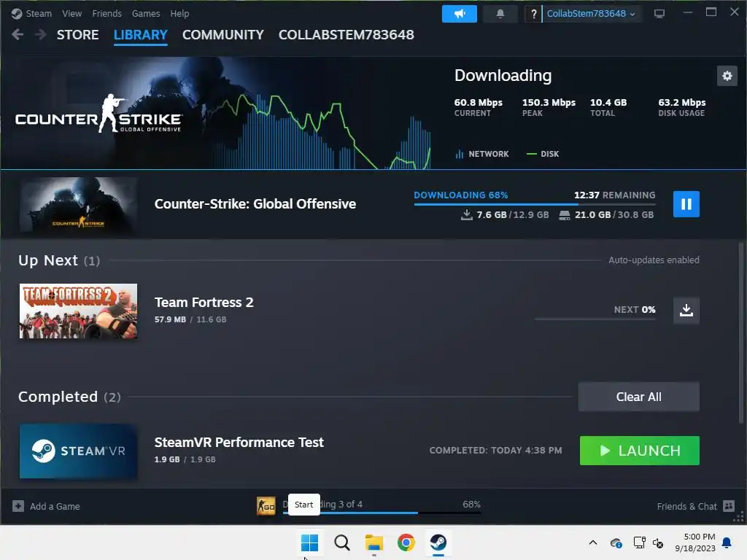The image size is (747, 560).
Task: Switch to Big Picture mode monitor icon
Action: click(x=659, y=13)
